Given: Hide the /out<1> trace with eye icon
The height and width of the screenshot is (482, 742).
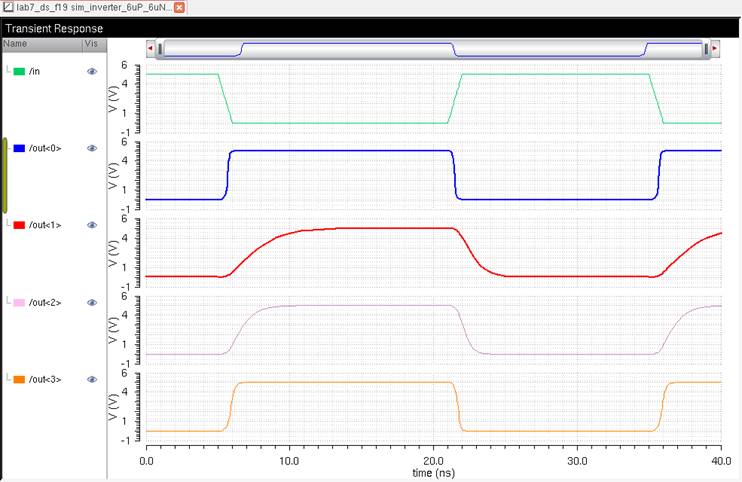Looking at the screenshot, I should tap(92, 225).
